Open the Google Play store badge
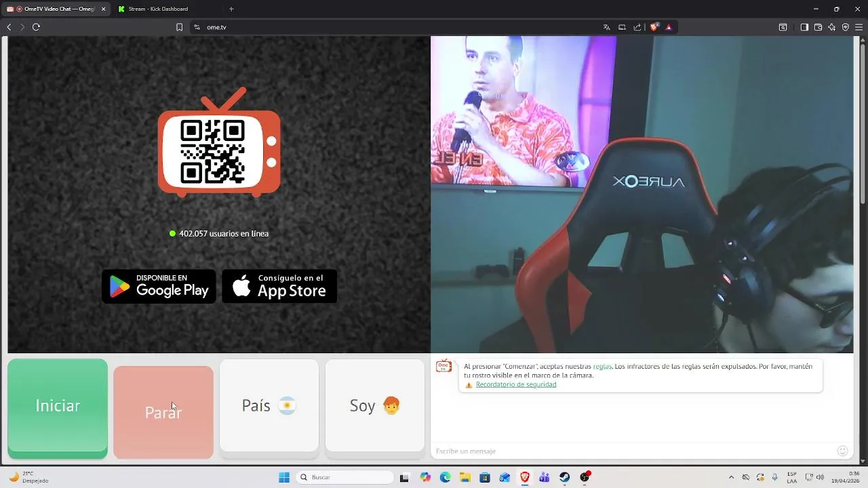The width and height of the screenshot is (868, 488). [x=159, y=286]
